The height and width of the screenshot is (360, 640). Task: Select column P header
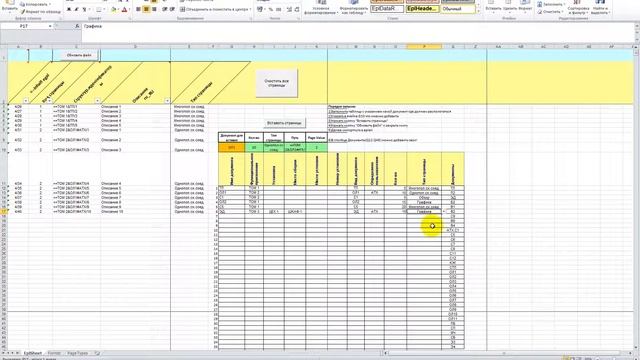pos(424,47)
